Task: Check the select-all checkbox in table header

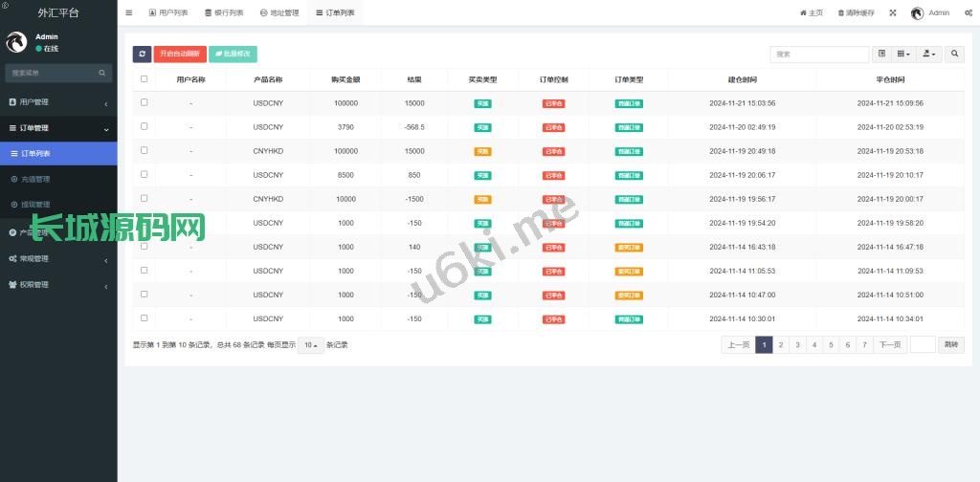Action: click(x=145, y=79)
